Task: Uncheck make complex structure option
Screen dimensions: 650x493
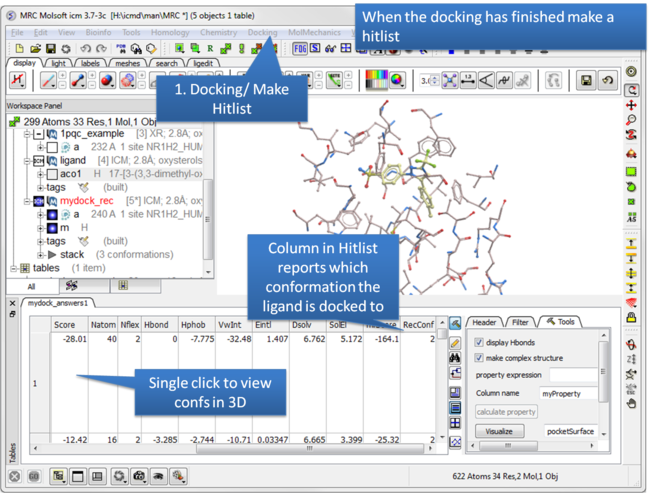Action: pos(478,357)
